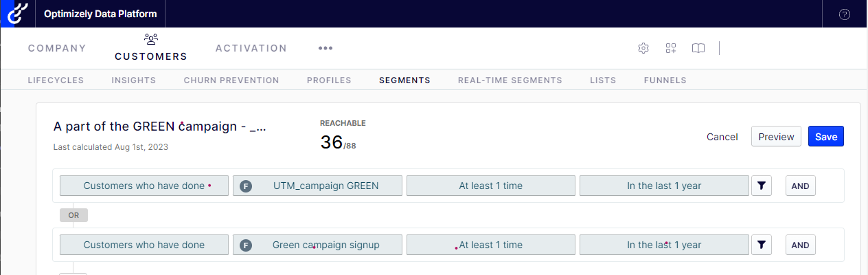This screenshot has height=275, width=868.
Task: Open the UTM_campaign GREEN event dropdown
Action: [317, 186]
